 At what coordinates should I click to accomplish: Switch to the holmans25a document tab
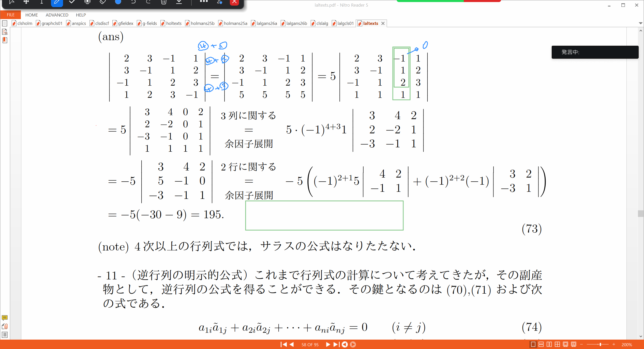click(x=233, y=23)
